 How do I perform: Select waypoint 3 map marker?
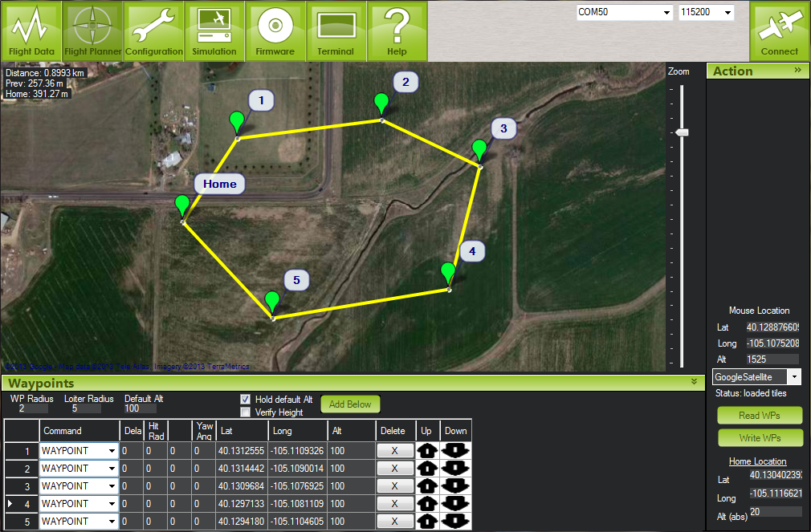point(479,152)
